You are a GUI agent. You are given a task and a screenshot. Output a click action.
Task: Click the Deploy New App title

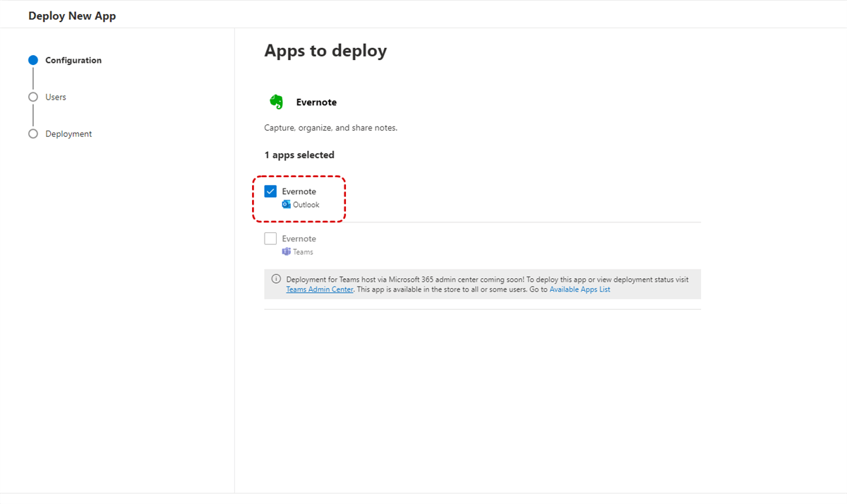click(72, 16)
